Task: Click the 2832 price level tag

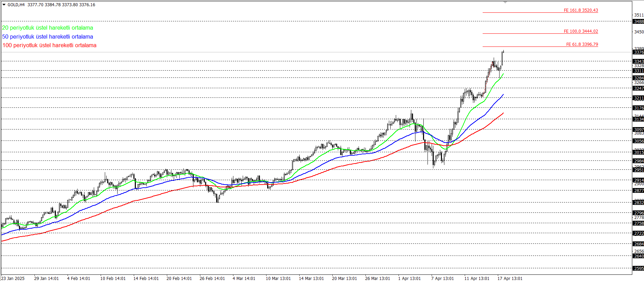Action: coord(638,203)
